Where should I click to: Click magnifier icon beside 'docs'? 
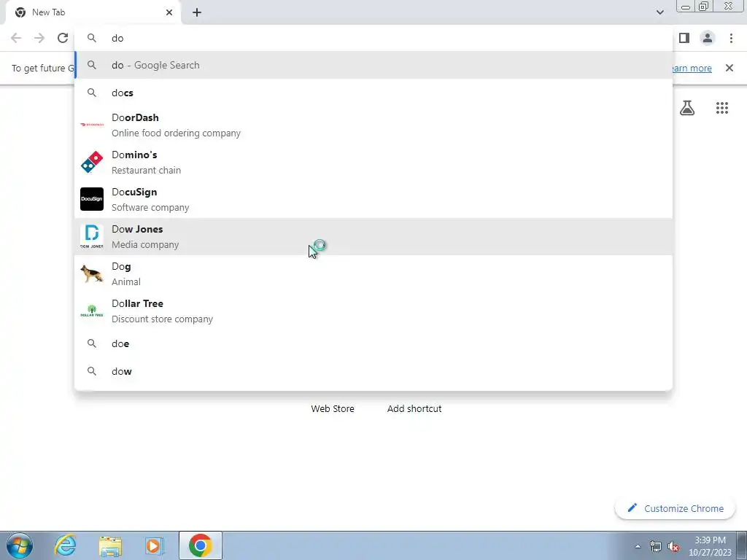tap(92, 93)
